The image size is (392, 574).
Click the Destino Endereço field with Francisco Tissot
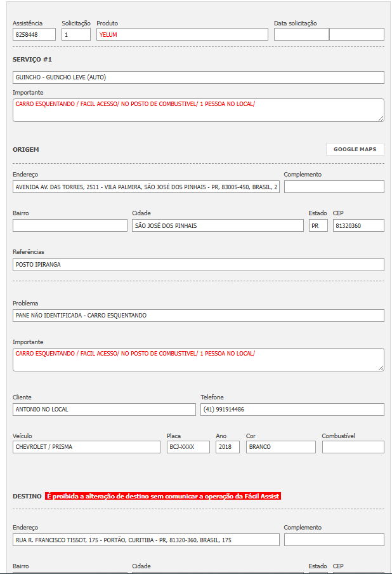(x=146, y=540)
